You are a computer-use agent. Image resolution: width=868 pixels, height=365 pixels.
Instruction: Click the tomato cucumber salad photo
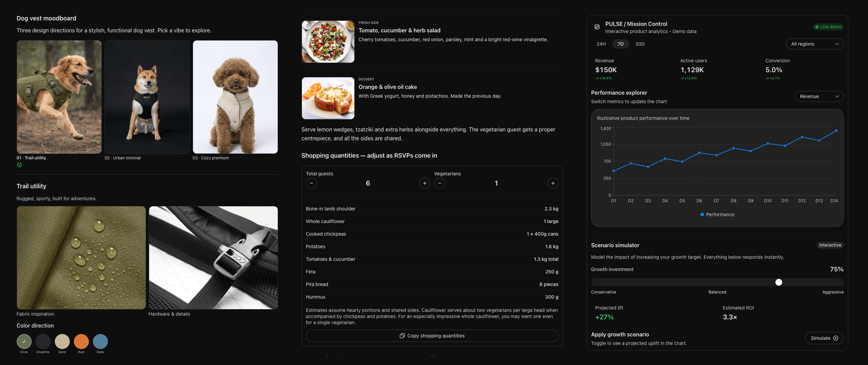[328, 42]
